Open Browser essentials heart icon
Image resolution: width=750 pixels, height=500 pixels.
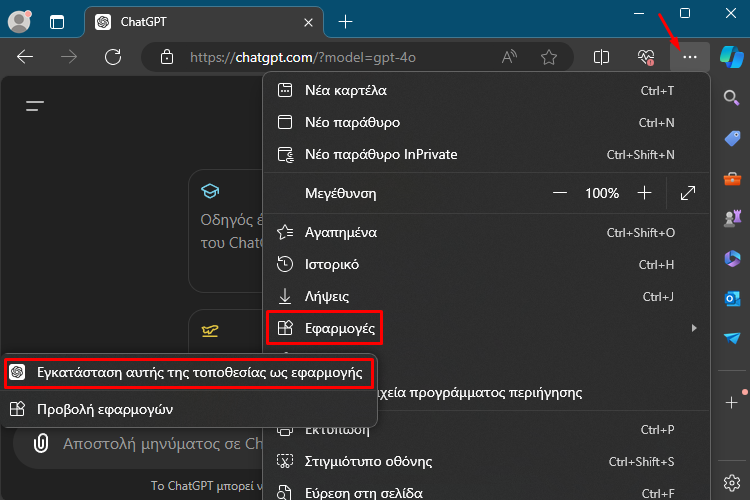pyautogui.click(x=646, y=57)
